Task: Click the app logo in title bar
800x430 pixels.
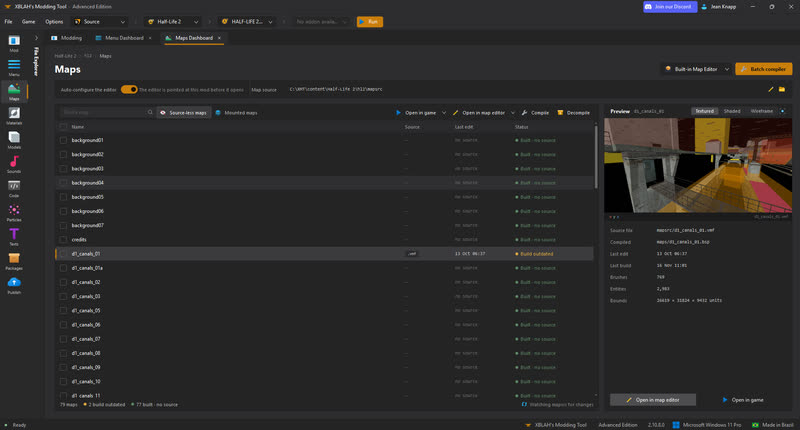Action: 7,7
